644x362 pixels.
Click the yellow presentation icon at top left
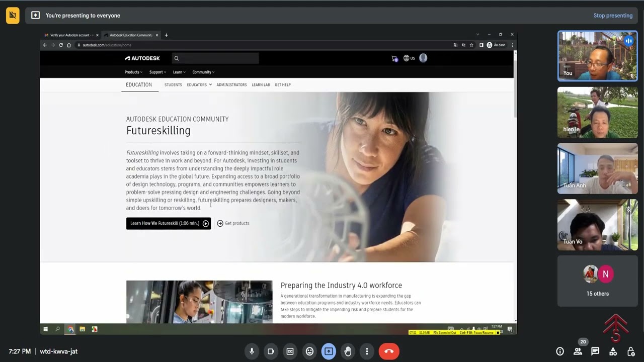coord(13,16)
